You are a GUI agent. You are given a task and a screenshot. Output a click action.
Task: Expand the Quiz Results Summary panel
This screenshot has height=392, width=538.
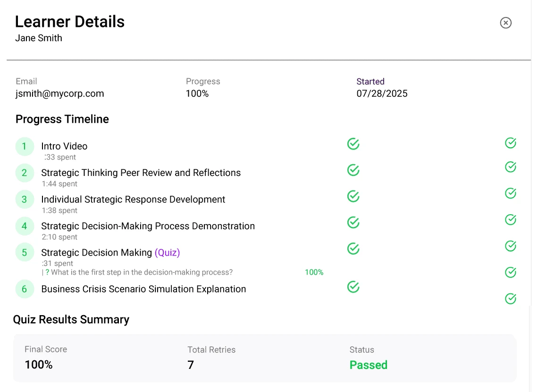264,357
